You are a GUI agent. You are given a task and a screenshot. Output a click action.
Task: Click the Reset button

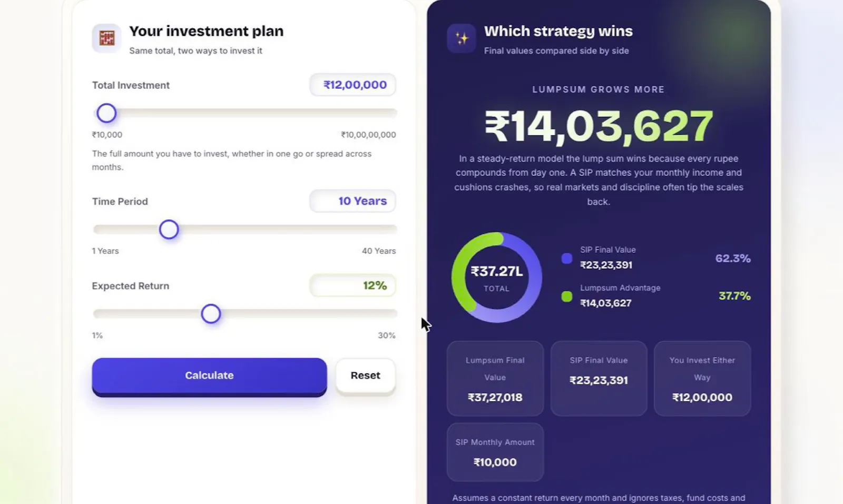coord(366,375)
